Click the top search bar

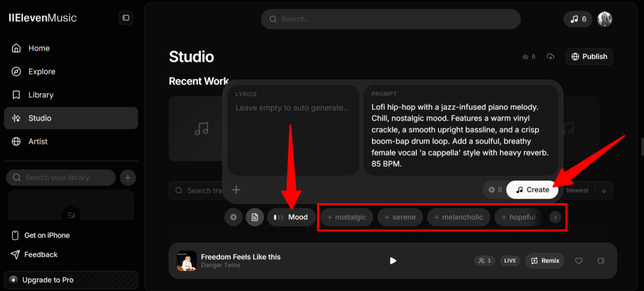pos(391,19)
